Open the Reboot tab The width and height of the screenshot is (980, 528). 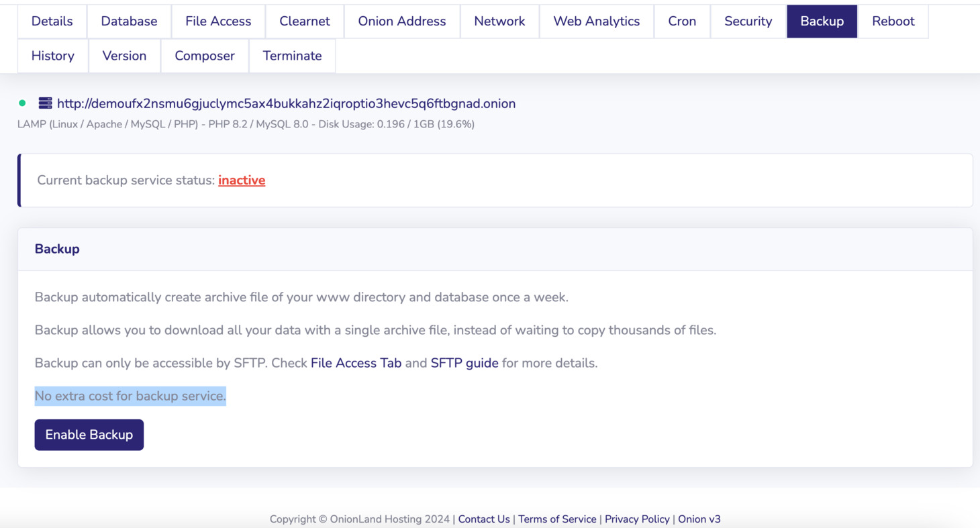coord(893,21)
